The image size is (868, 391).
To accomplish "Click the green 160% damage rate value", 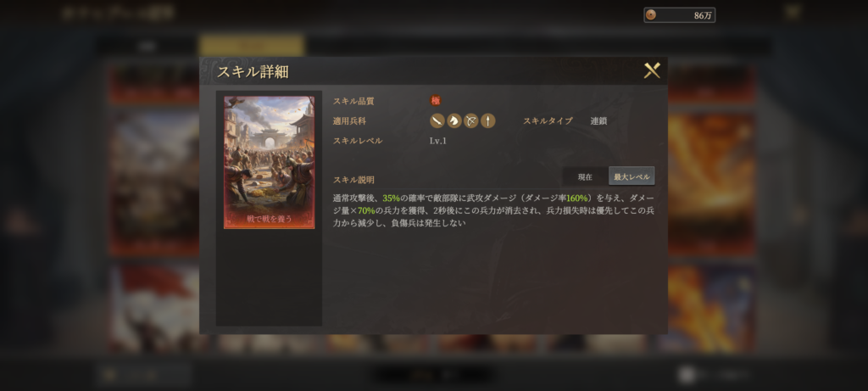I will [x=576, y=198].
